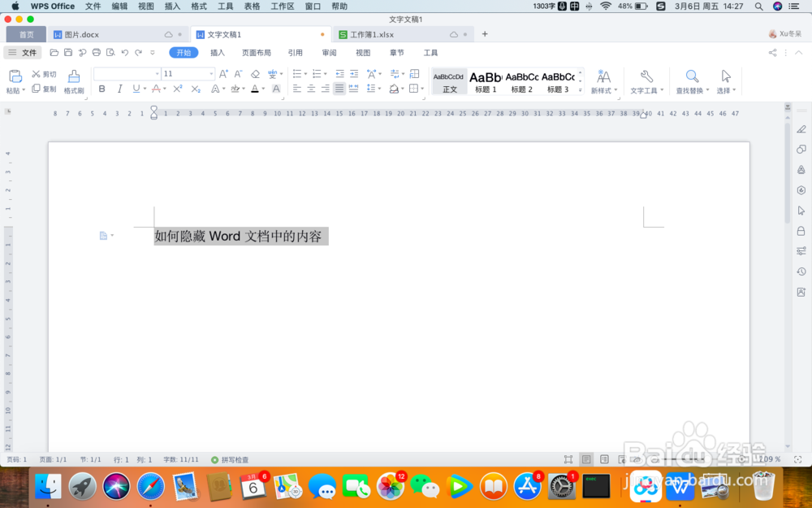Decrease font size with A- icon
Image resolution: width=812 pixels, height=508 pixels.
238,74
